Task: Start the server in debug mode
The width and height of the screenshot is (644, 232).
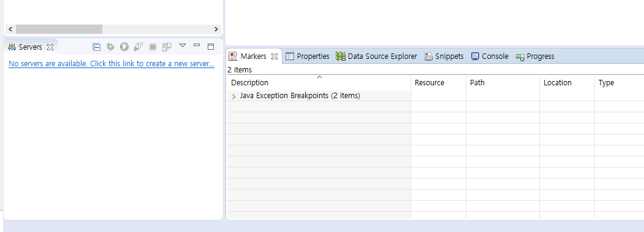Action: [110, 47]
